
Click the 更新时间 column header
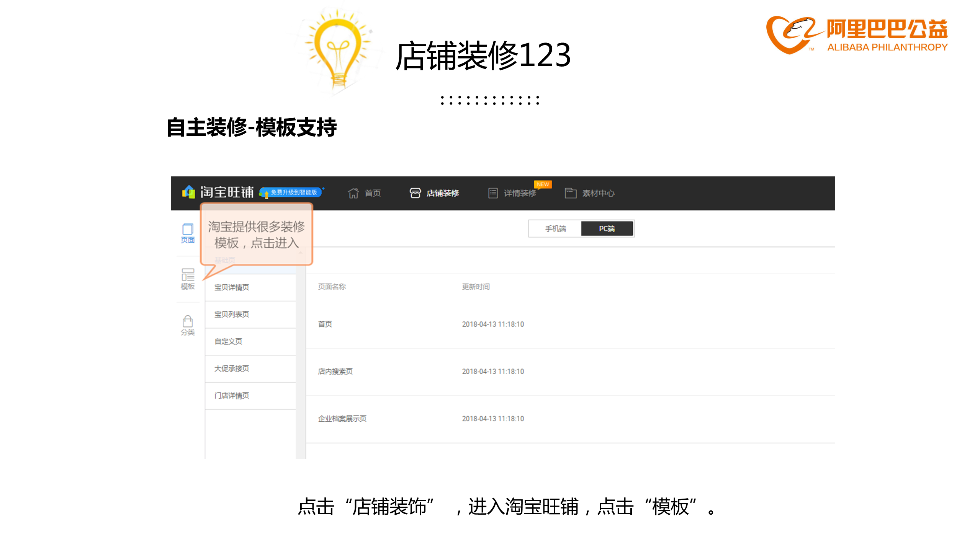tap(476, 287)
